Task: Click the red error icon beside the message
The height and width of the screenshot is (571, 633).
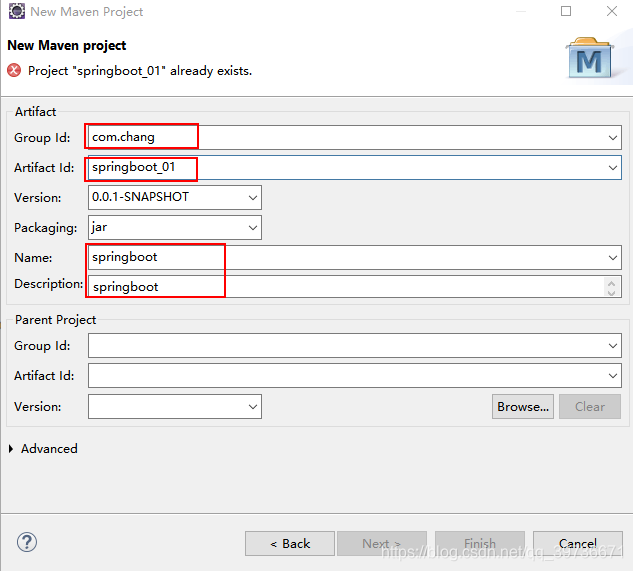Action: click(14, 70)
